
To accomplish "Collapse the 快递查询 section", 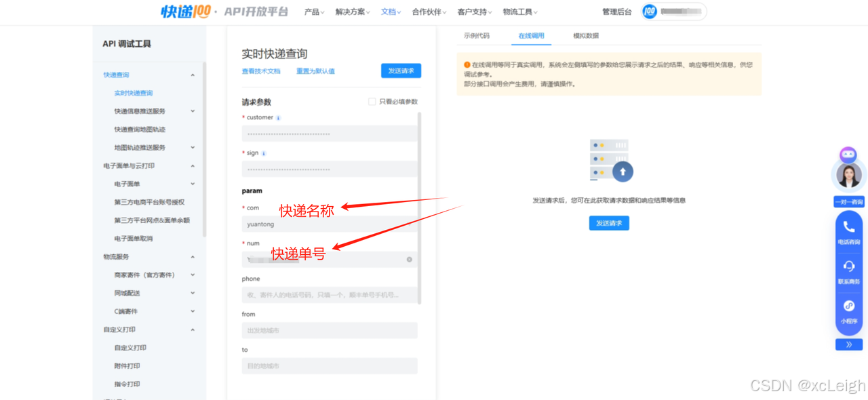I will 193,75.
